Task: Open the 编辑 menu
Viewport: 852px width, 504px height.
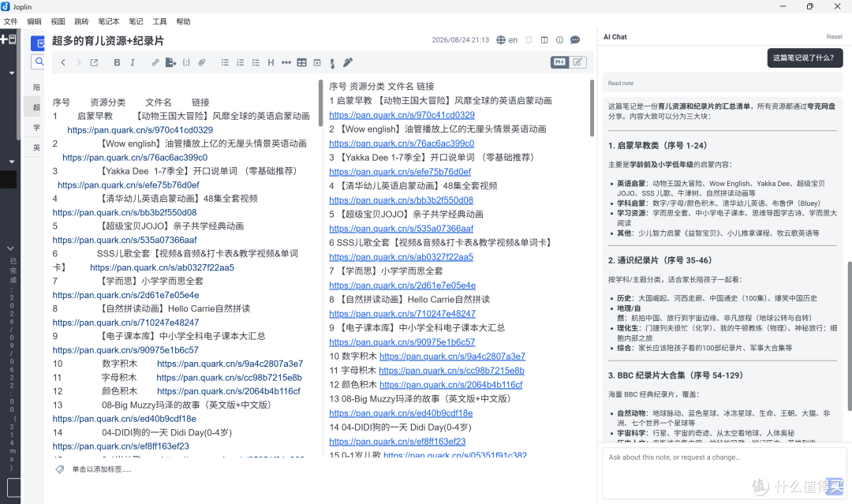Action: [34, 22]
